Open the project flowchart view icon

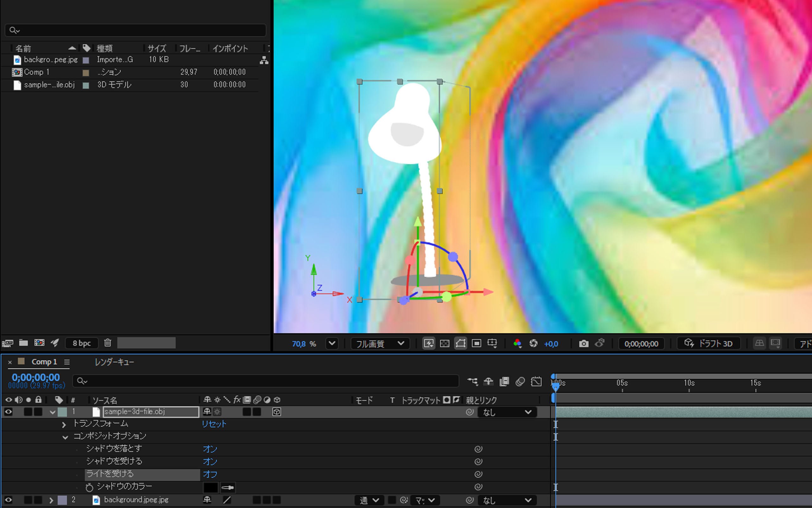click(x=264, y=60)
